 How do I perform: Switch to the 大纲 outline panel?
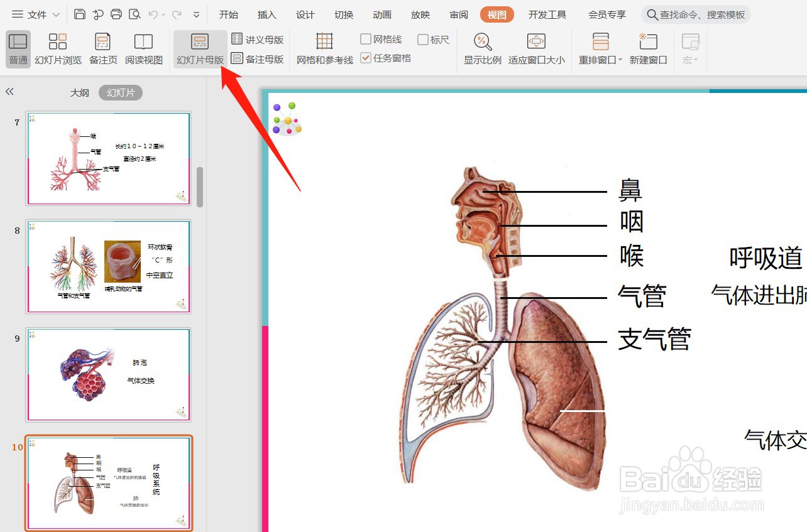coord(80,92)
